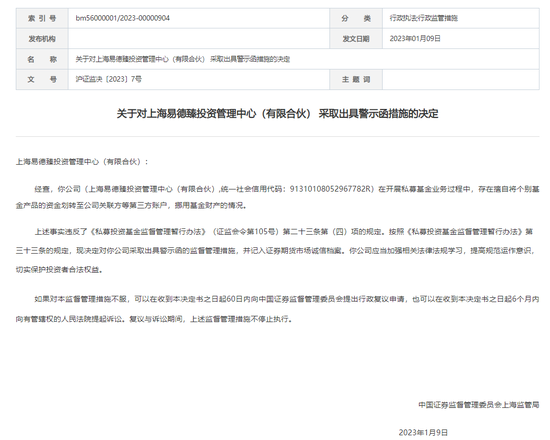Viewport: 550px width, 440px height.
Task: Select closing date 2023年1月9日
Action: [x=423, y=432]
